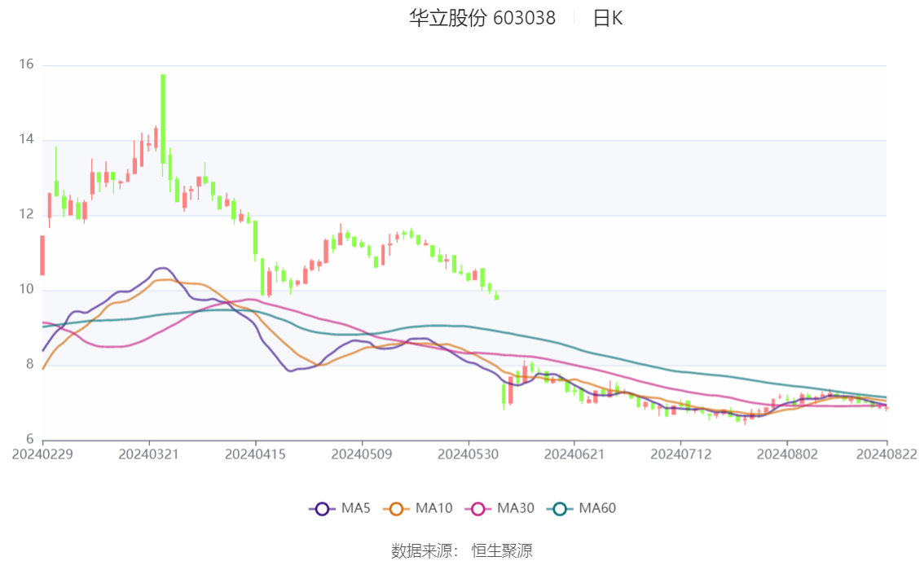Click the y-axis label 6
The image size is (924, 561).
point(30,439)
